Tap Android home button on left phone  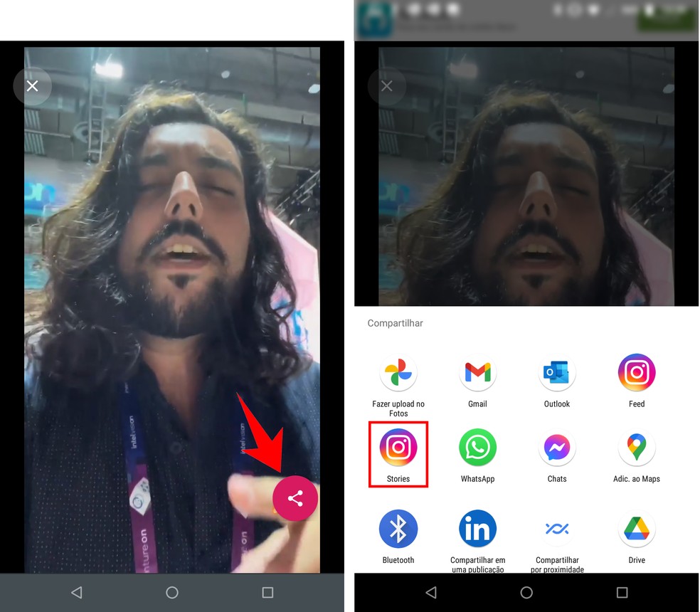click(x=172, y=592)
